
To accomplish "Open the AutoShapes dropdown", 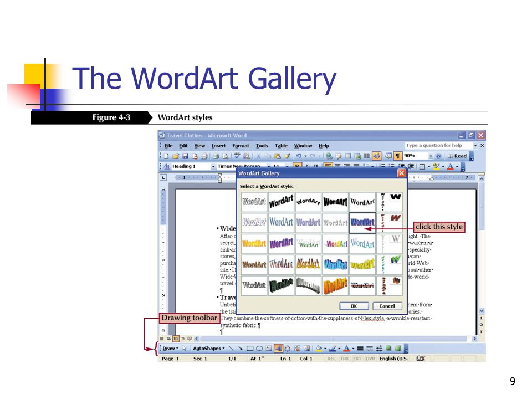I will [209, 349].
